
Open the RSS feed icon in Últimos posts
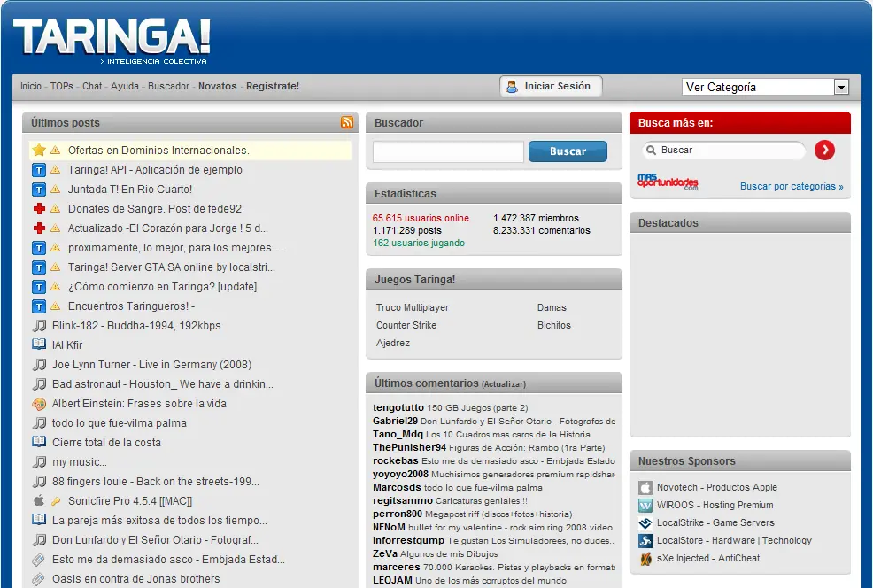click(x=347, y=122)
